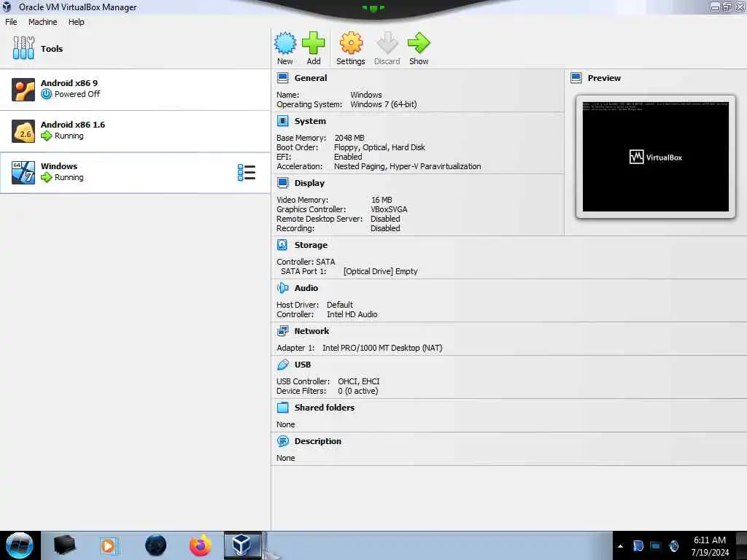Click the Shared folders section icon
The image size is (747, 560).
pos(282,407)
